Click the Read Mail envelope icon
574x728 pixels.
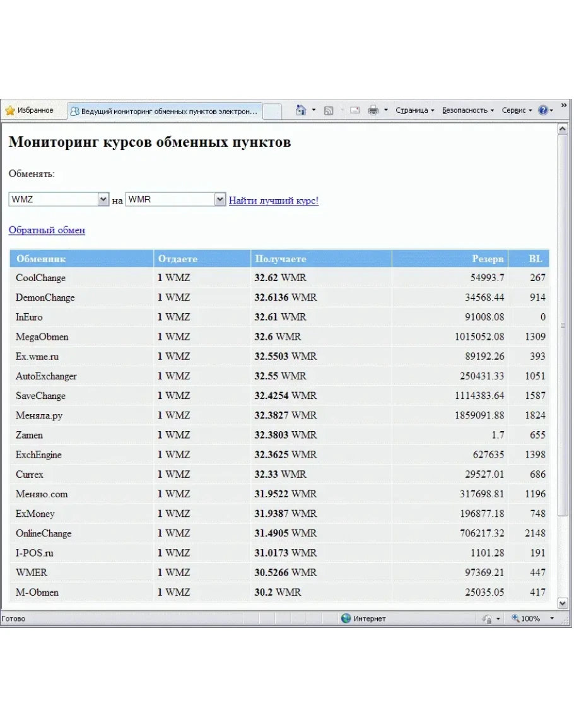click(x=354, y=110)
